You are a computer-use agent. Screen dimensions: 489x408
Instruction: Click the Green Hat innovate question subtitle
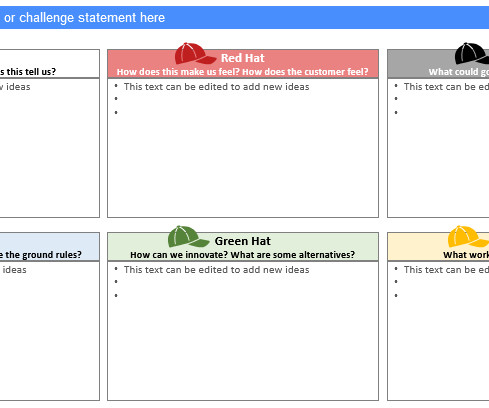(x=243, y=255)
